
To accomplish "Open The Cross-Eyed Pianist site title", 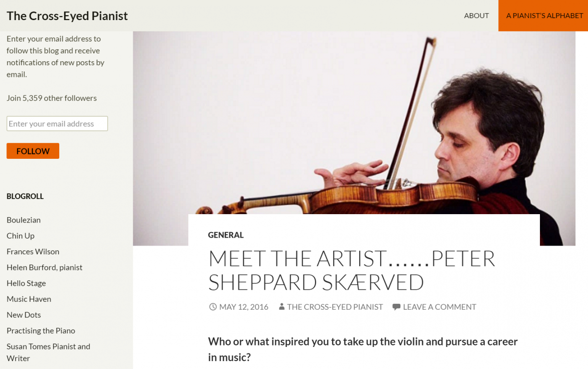I will click(x=67, y=16).
